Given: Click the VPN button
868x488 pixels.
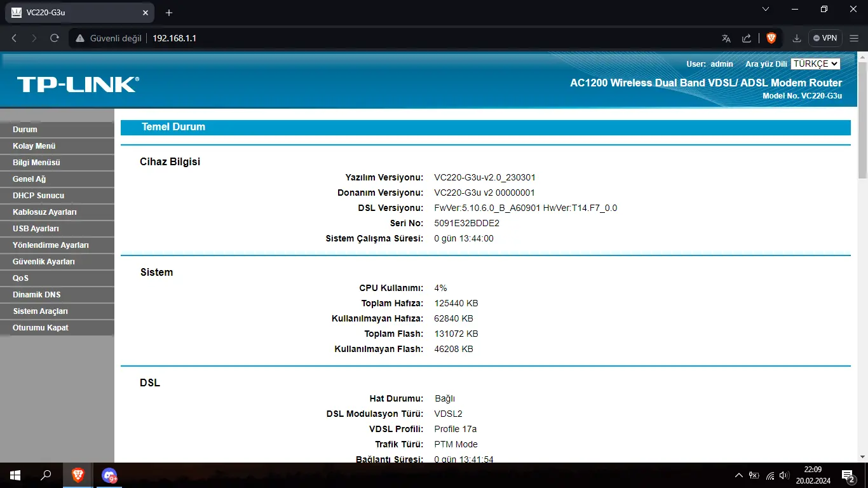Looking at the screenshot, I should click(825, 38).
